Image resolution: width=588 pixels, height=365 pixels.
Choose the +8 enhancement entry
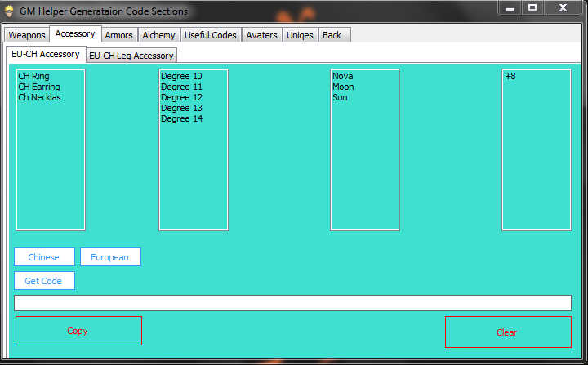[x=510, y=77]
